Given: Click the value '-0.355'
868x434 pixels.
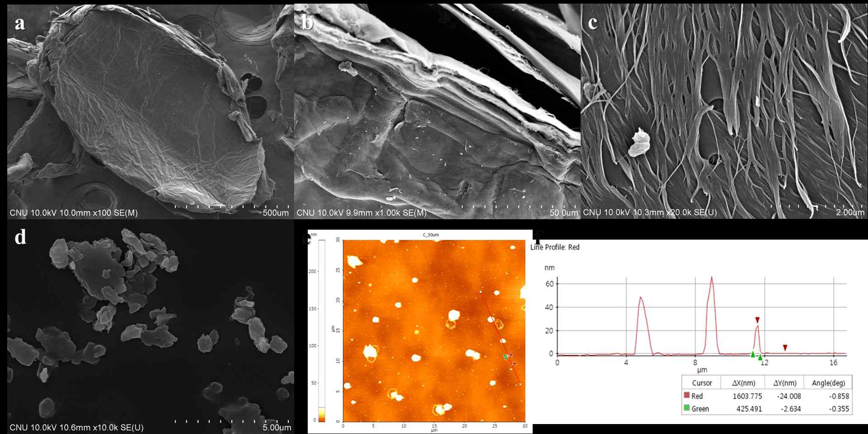Looking at the screenshot, I should tap(839, 409).
